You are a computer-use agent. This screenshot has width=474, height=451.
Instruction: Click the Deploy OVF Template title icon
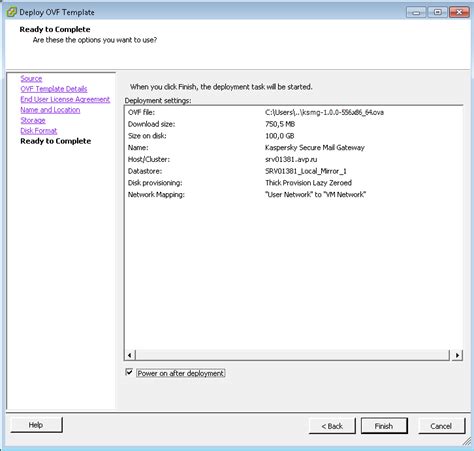click(11, 12)
